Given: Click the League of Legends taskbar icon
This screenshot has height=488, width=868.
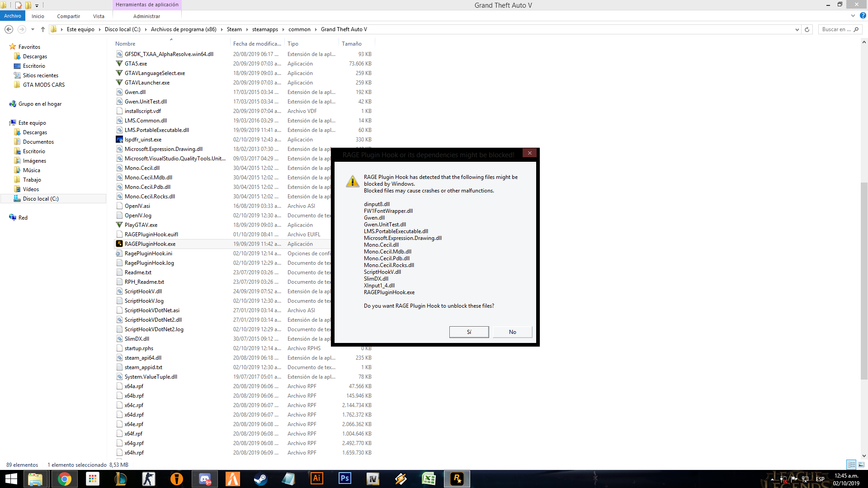Looking at the screenshot, I should (x=120, y=479).
